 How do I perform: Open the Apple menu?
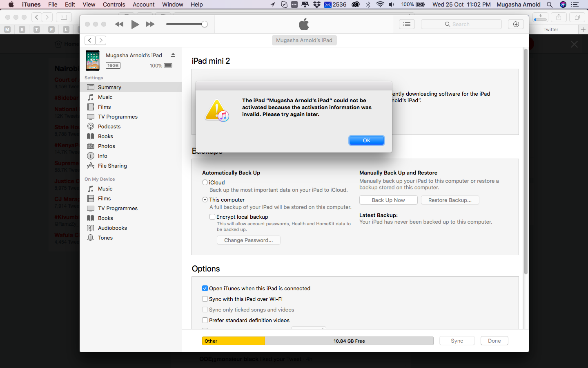(11, 4)
